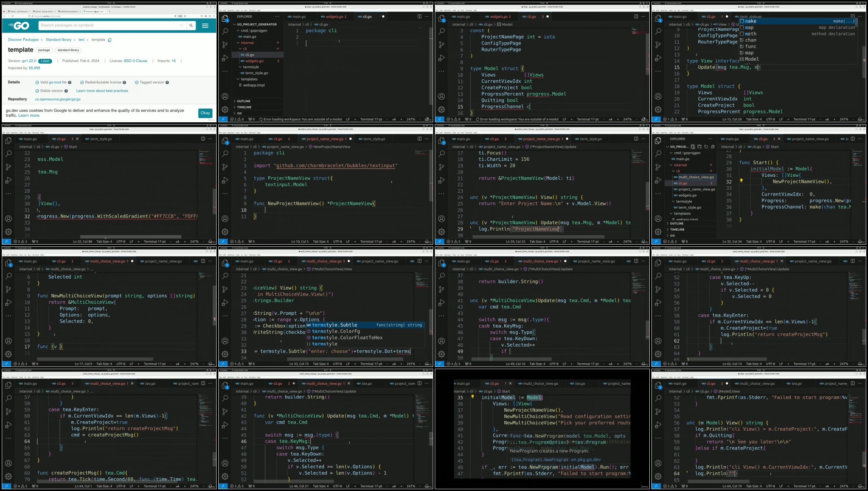Choose the "make" autocomplete suggestion
This screenshot has height=491, width=868.
[x=798, y=21]
